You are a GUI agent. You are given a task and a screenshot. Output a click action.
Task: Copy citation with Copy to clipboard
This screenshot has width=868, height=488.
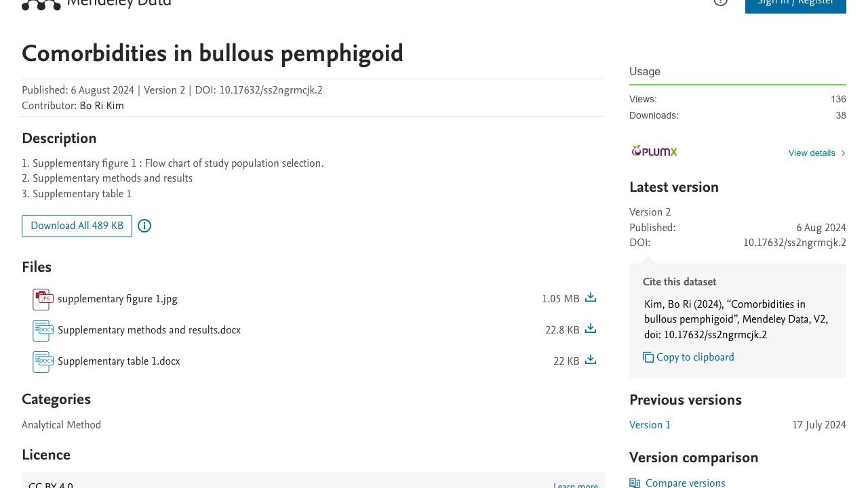tap(688, 357)
